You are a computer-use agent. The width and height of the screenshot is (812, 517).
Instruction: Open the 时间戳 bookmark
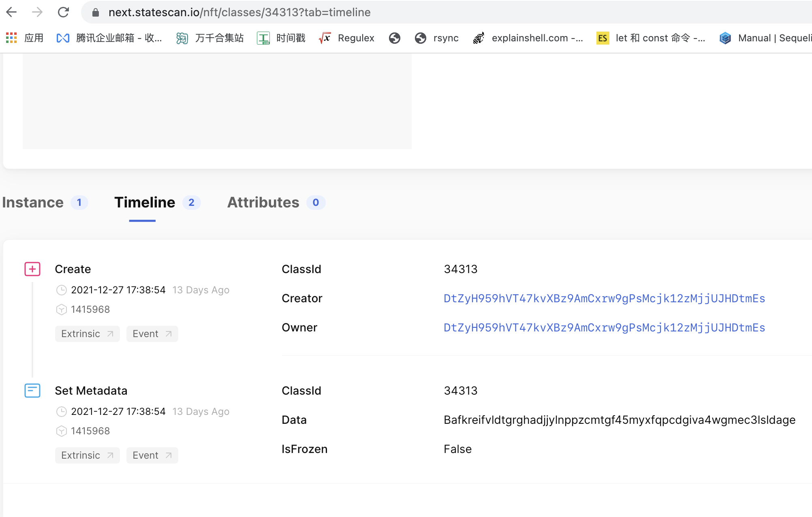point(290,38)
